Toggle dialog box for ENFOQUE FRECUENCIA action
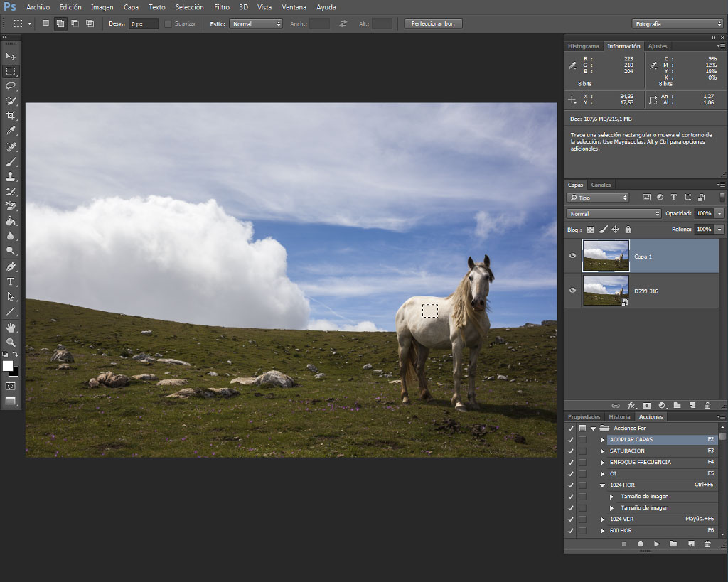 pos(582,462)
